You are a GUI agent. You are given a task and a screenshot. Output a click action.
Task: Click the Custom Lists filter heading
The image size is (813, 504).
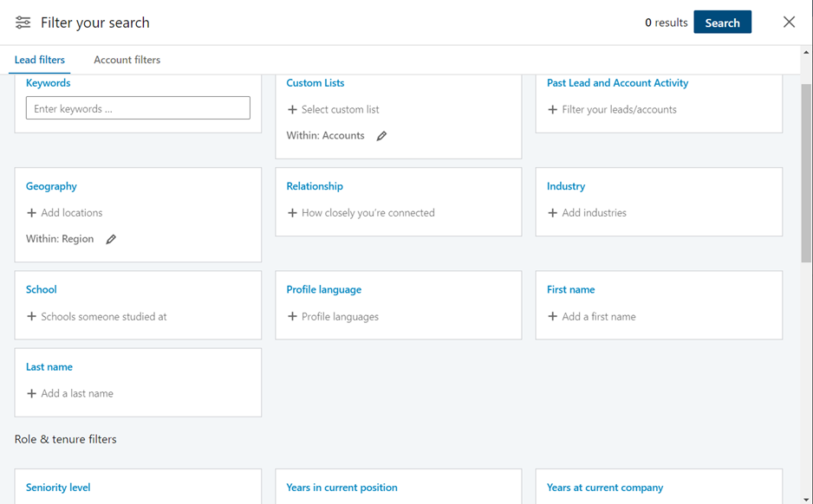pyautogui.click(x=315, y=83)
